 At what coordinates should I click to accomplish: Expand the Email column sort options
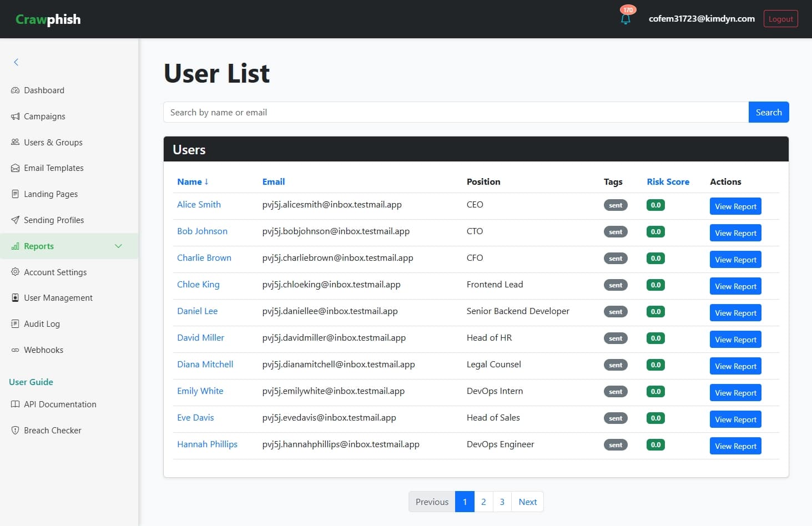273,181
